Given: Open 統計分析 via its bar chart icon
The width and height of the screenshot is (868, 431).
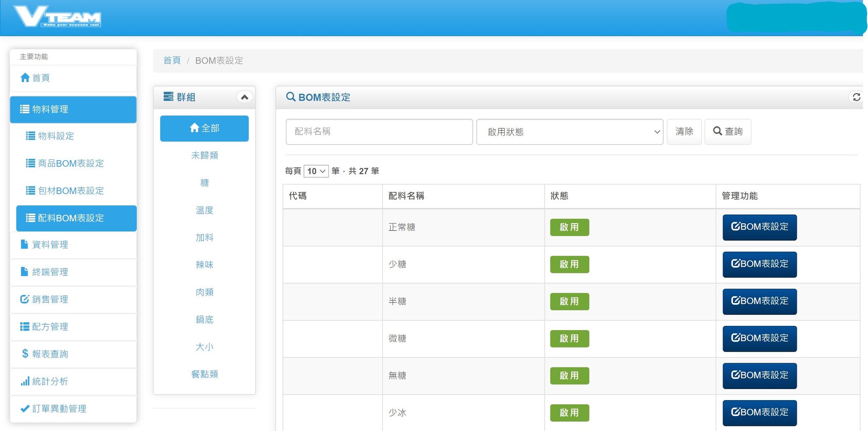Looking at the screenshot, I should click(x=25, y=381).
